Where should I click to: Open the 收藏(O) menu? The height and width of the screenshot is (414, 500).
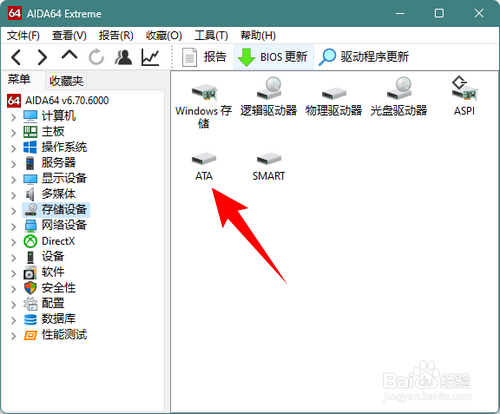pos(164,35)
